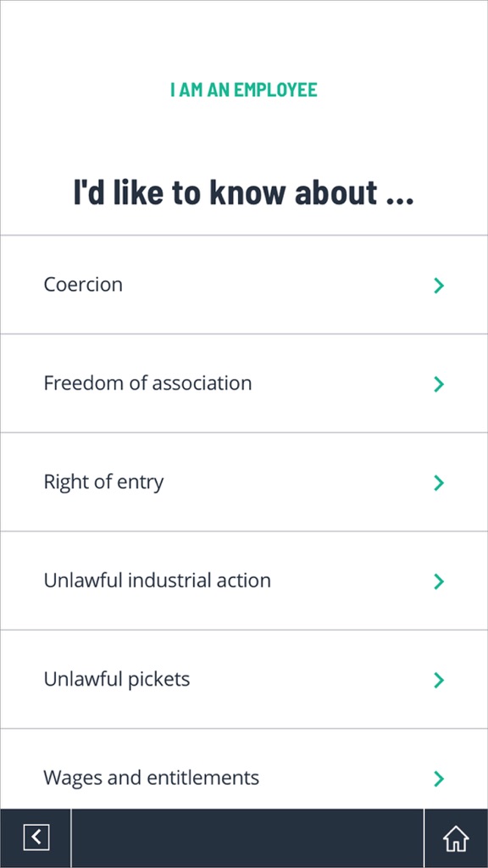Go back using the left arrow icon
Screen dimensions: 488x868
coord(36,837)
